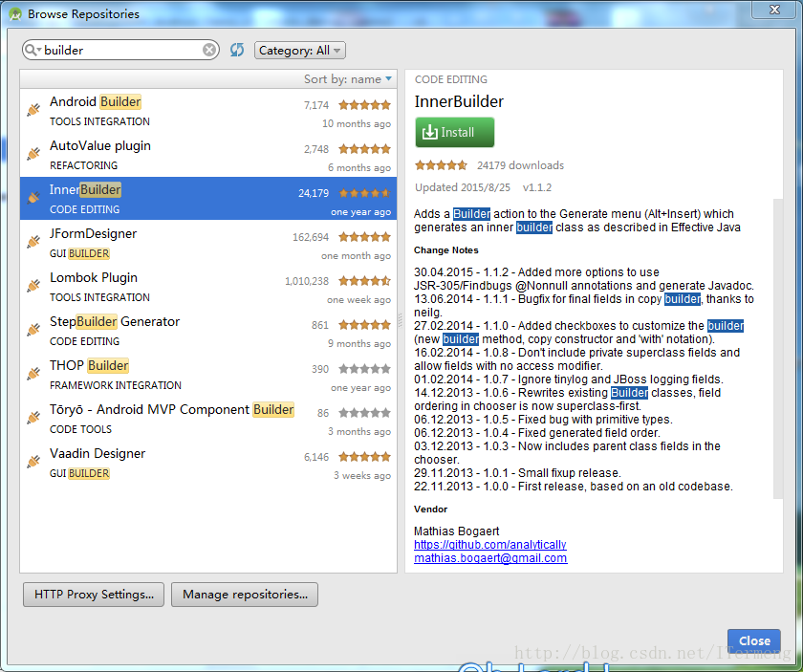Viewport: 803px width, 672px height.
Task: Click the InnerBuilder title in the detail panel
Action: point(459,101)
